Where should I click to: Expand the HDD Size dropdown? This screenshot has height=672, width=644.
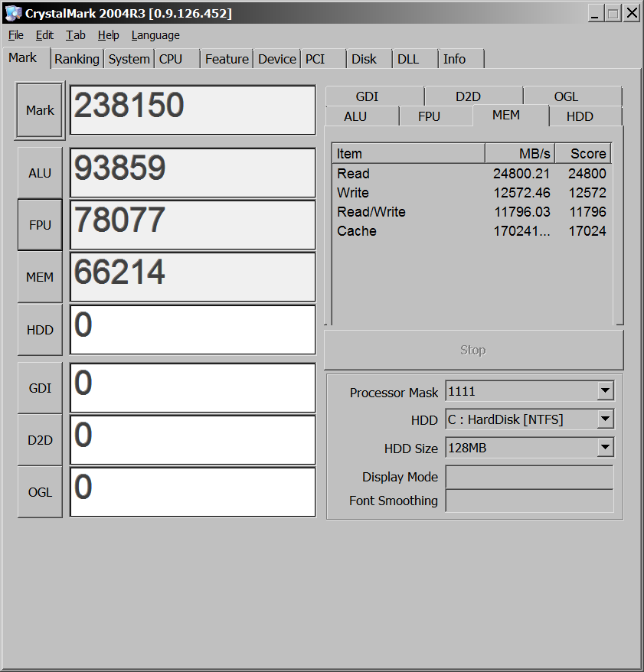point(605,448)
